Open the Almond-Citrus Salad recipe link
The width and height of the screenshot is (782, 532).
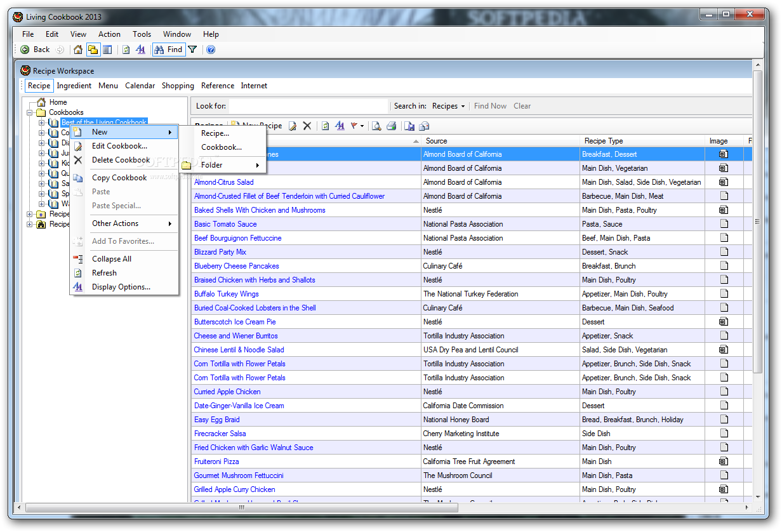(223, 182)
